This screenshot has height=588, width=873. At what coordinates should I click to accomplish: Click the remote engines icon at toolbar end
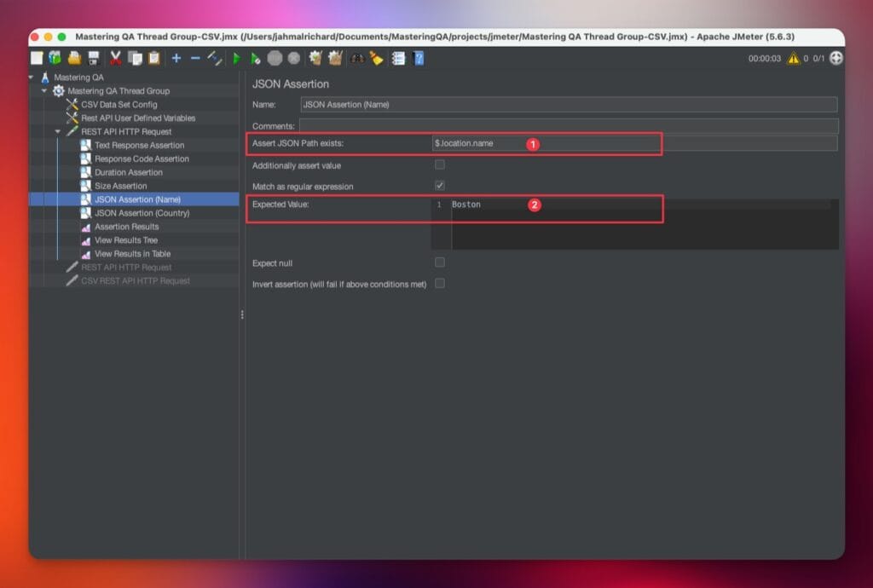835,58
